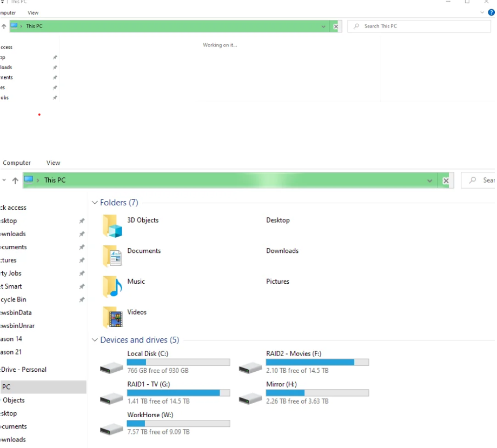This screenshot has height=448, width=497.
Task: Open the Computer tab in upper window
Action: click(8, 13)
